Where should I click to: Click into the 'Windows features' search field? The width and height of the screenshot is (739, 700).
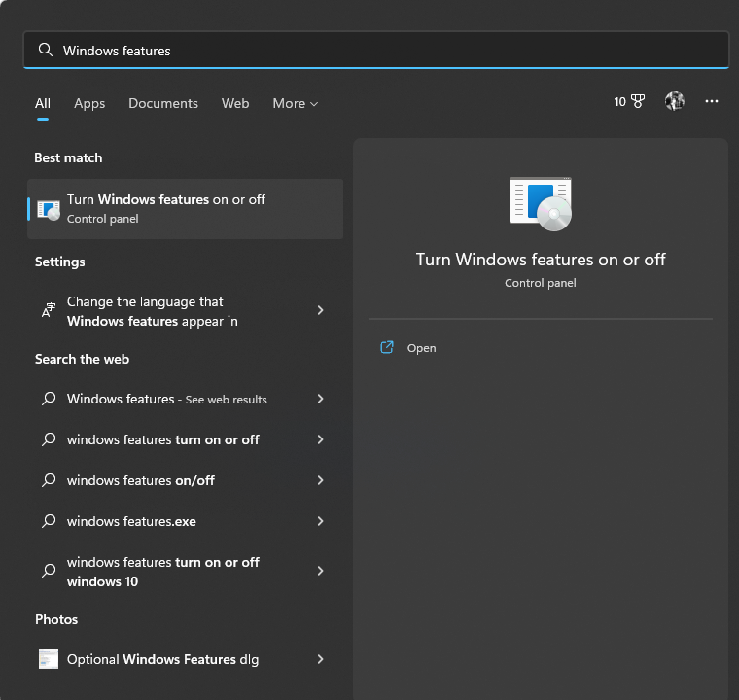point(376,50)
